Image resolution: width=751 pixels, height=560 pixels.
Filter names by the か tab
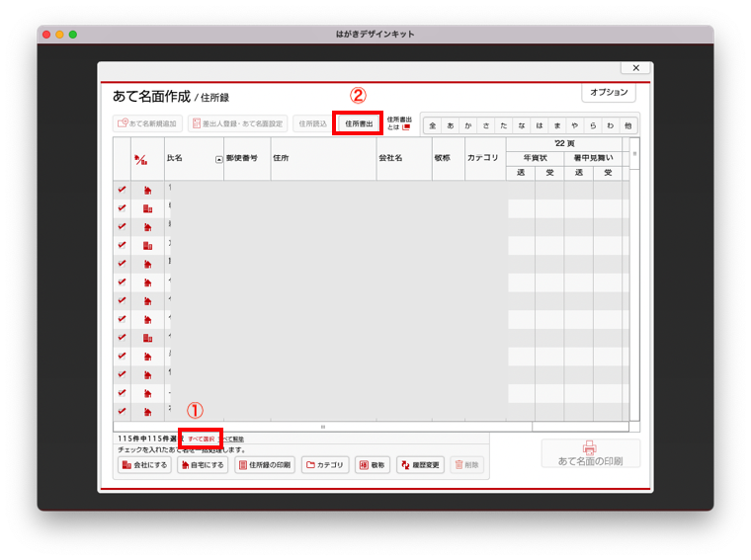(468, 125)
